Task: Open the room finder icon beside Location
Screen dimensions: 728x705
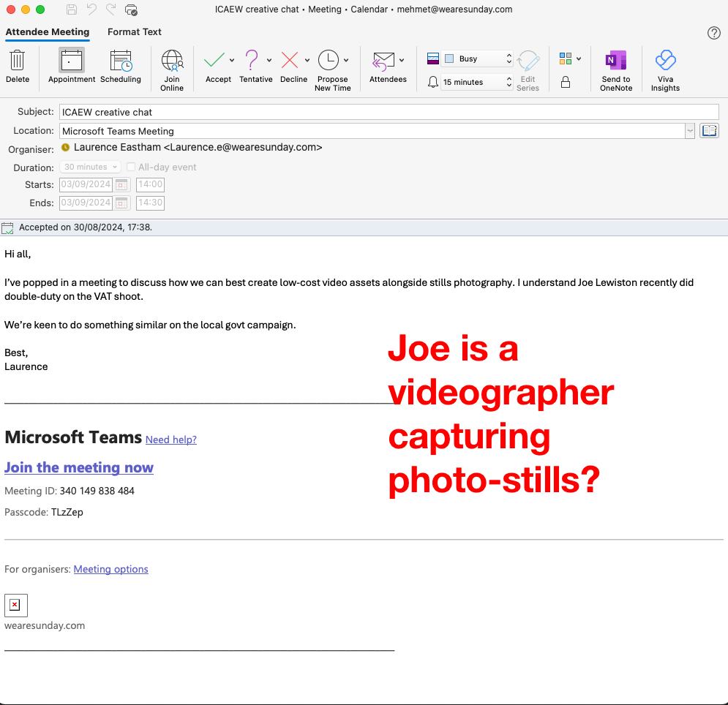Action: pos(709,131)
